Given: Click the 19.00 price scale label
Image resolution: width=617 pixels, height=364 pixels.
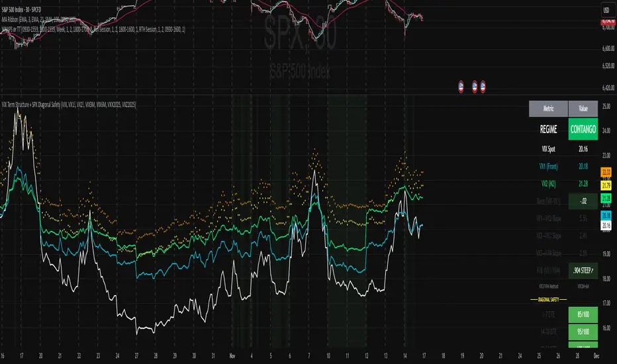Looking at the screenshot, I should tap(606, 254).
